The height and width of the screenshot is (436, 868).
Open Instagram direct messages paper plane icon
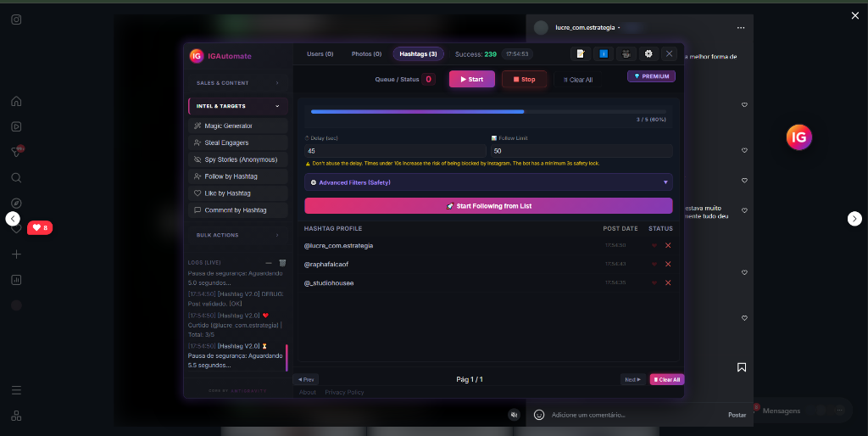point(17,152)
